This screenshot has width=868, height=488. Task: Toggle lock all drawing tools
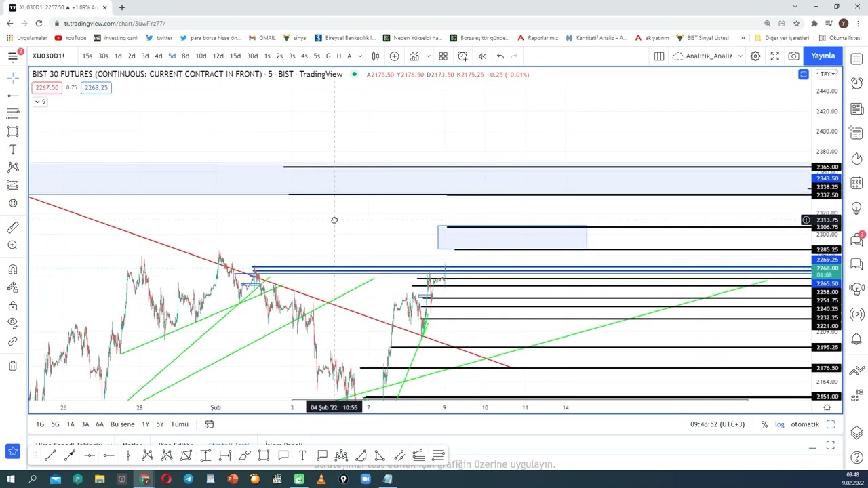[13, 306]
